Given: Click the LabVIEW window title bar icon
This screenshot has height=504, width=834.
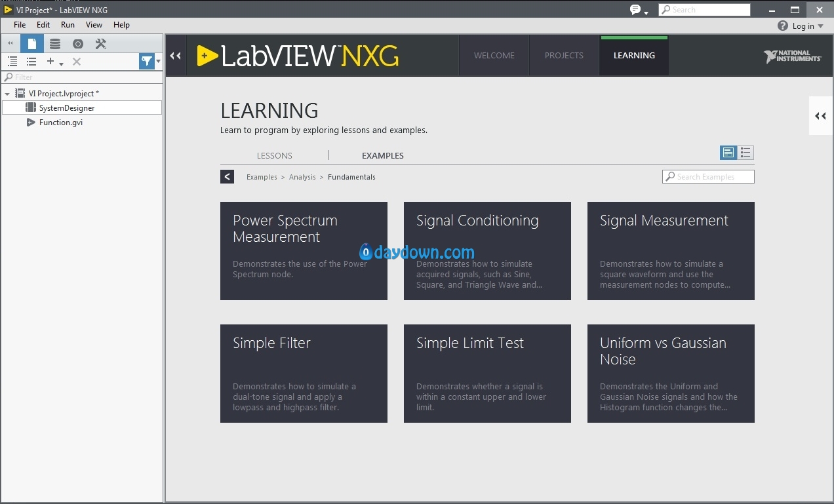Looking at the screenshot, I should click(8, 9).
